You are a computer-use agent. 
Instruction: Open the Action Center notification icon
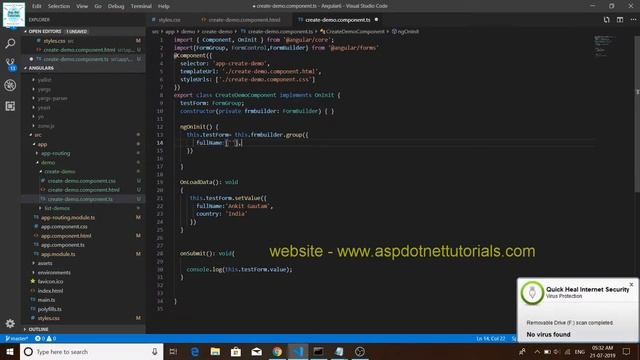tap(627, 351)
